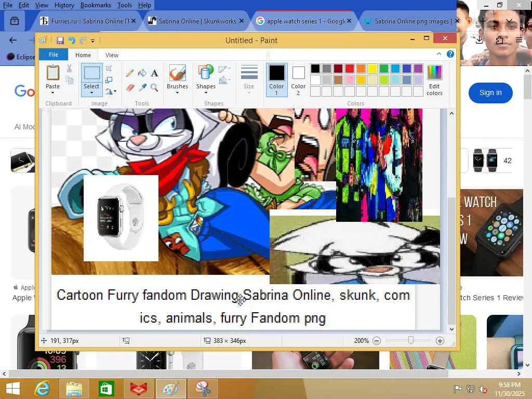Open Paint File menu tab

tap(54, 55)
